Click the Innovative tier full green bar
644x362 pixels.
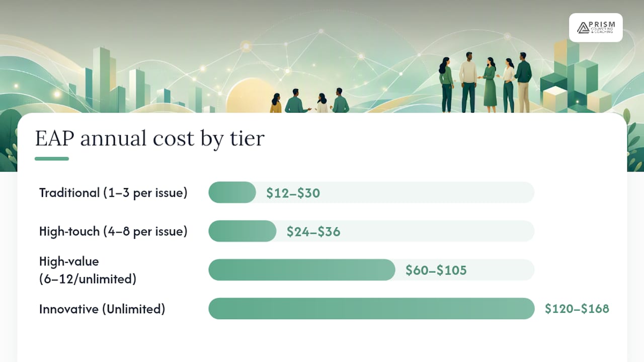371,309
